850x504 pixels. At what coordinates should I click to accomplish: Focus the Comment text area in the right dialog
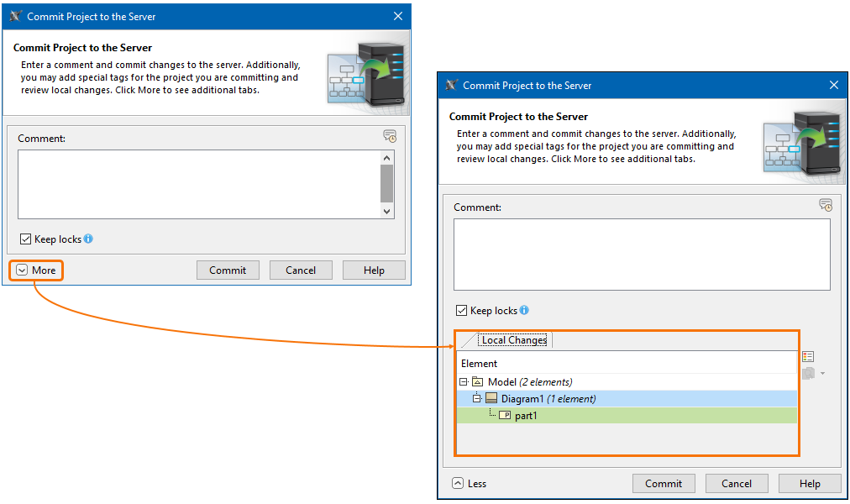pyautogui.click(x=642, y=255)
